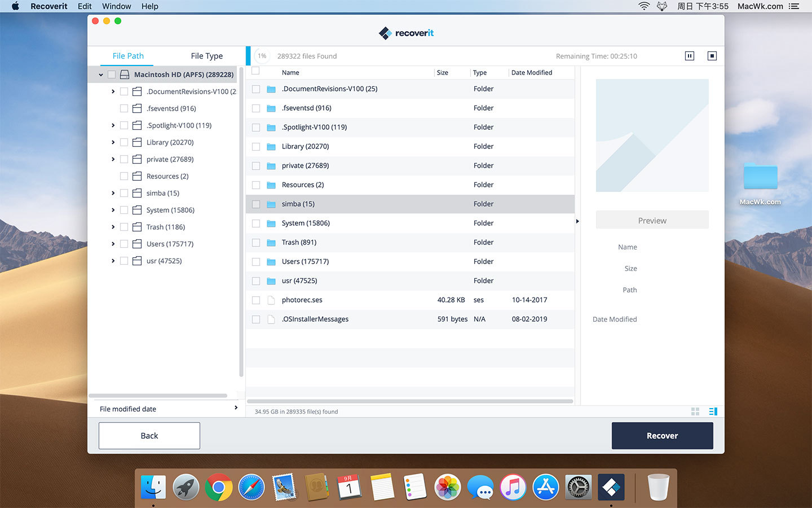This screenshot has height=508, width=812.
Task: Open the Window menu
Action: click(x=116, y=6)
